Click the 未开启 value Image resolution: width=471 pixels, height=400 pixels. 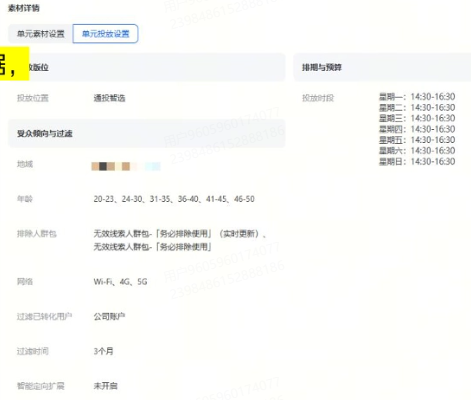pos(105,386)
